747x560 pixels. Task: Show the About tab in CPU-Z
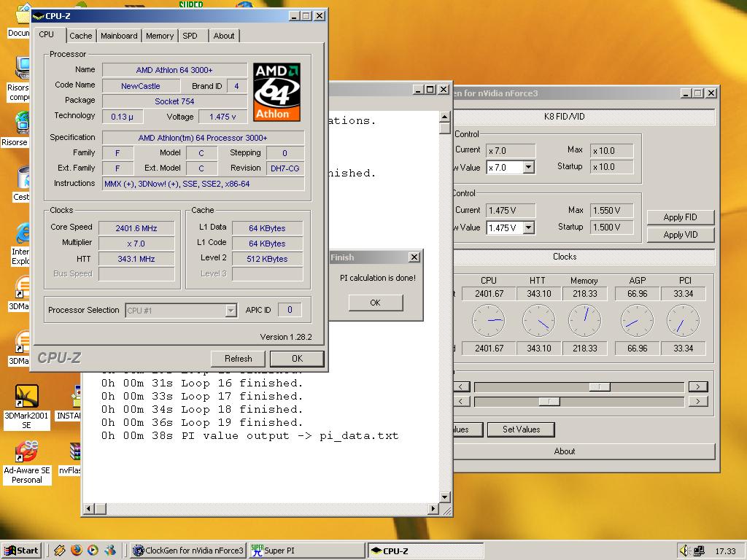point(223,36)
